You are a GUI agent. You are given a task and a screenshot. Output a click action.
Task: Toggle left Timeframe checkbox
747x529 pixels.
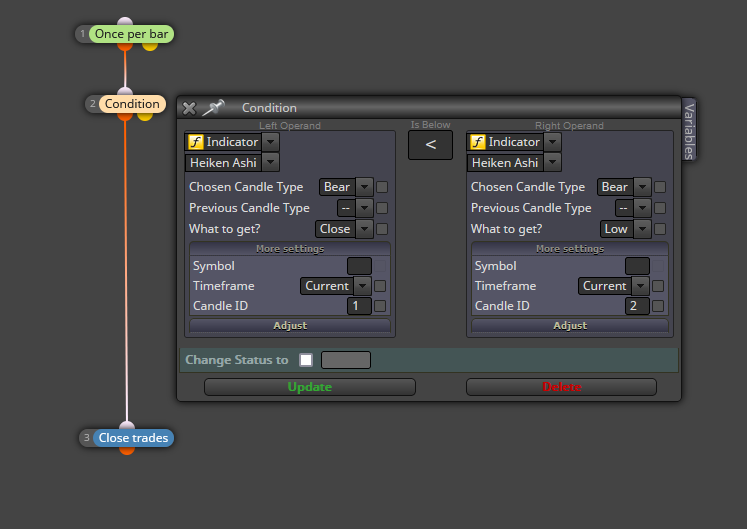(380, 286)
